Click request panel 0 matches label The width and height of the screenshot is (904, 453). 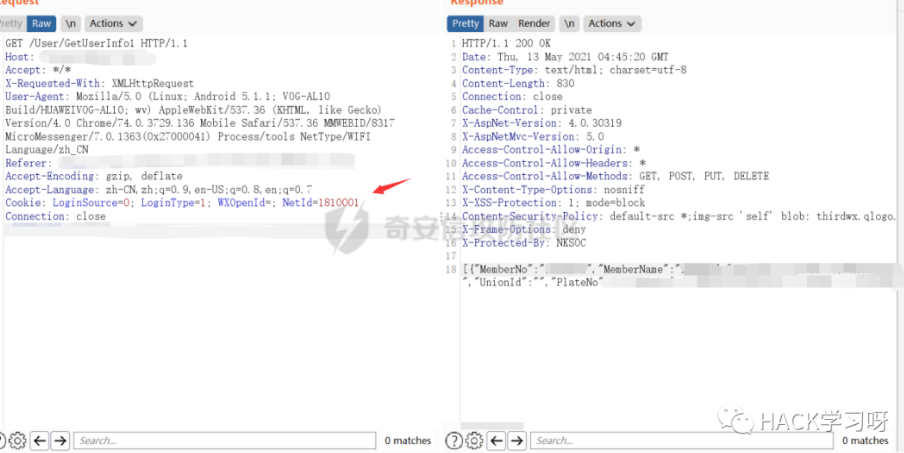coord(408,441)
